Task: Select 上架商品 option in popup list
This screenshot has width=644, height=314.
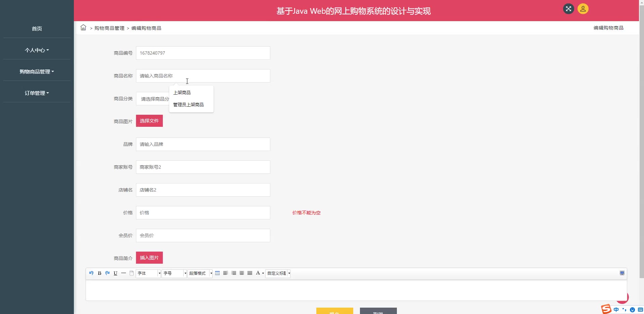Action: (191, 93)
